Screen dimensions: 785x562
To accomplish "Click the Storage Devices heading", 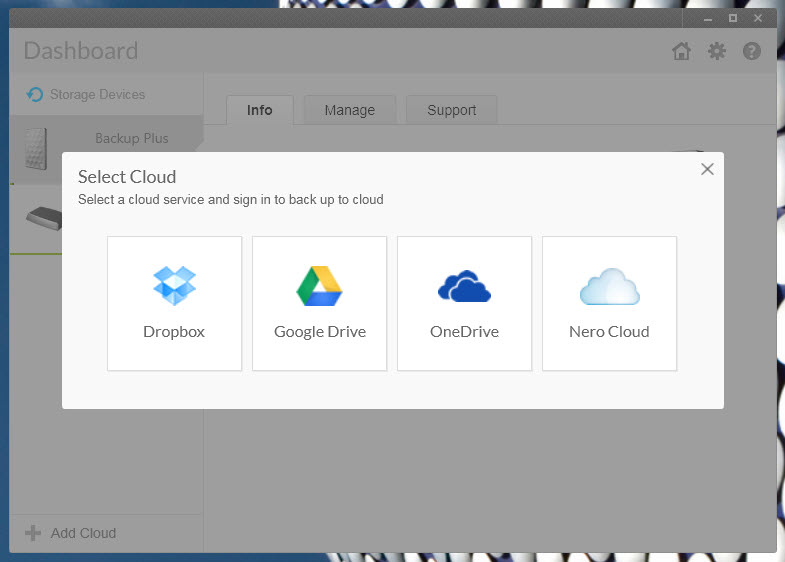I will tap(97, 94).
